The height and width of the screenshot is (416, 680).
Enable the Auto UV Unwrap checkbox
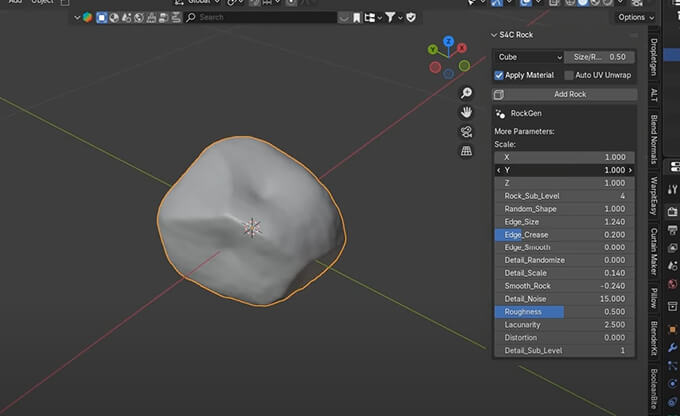(569, 75)
